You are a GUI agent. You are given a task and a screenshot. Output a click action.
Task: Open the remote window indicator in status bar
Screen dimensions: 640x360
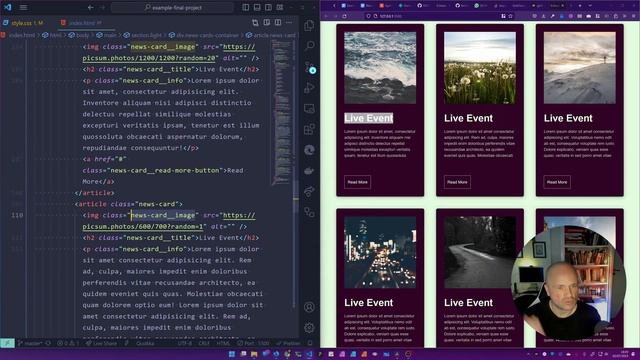pyautogui.click(x=7, y=343)
